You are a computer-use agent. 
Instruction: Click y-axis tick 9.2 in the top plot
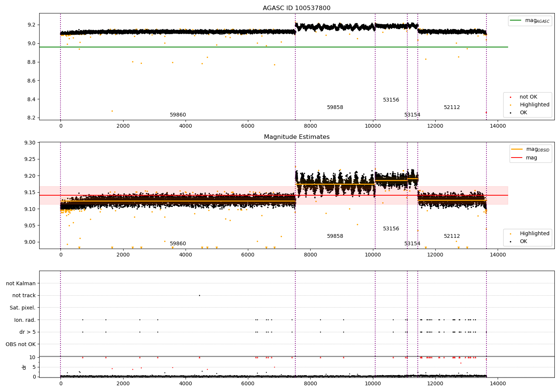pyautogui.click(x=31, y=25)
